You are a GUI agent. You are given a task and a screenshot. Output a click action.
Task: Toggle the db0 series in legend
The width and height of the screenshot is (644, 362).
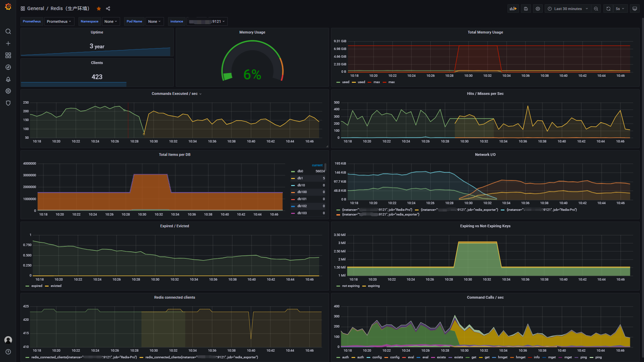pyautogui.click(x=300, y=171)
